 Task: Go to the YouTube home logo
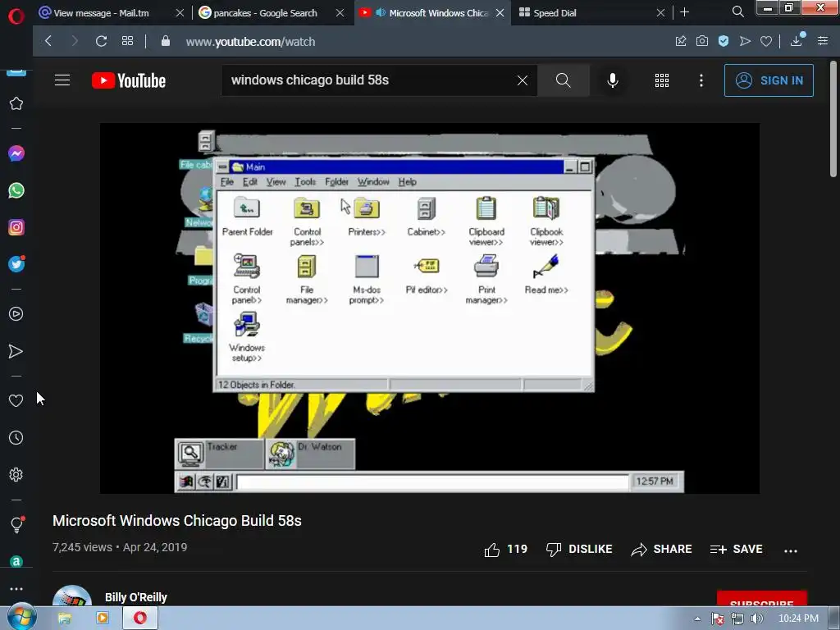tap(129, 80)
